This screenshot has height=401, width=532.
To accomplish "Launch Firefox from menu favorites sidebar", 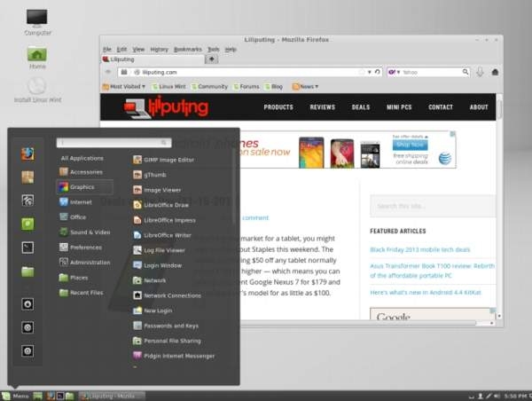I will [x=27, y=154].
